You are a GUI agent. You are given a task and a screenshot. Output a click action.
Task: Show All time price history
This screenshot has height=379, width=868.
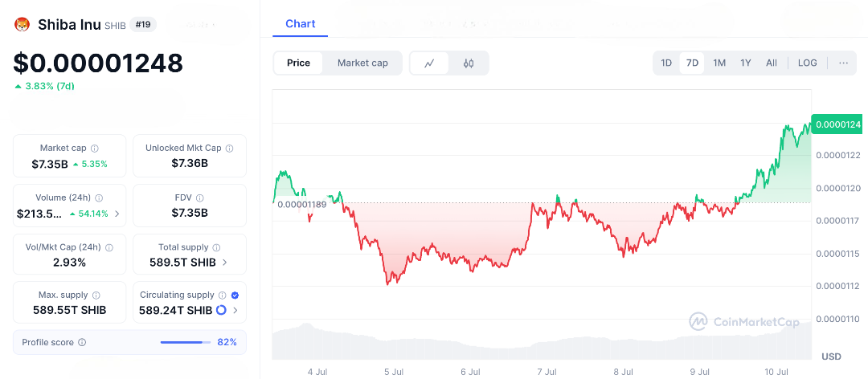coord(772,63)
